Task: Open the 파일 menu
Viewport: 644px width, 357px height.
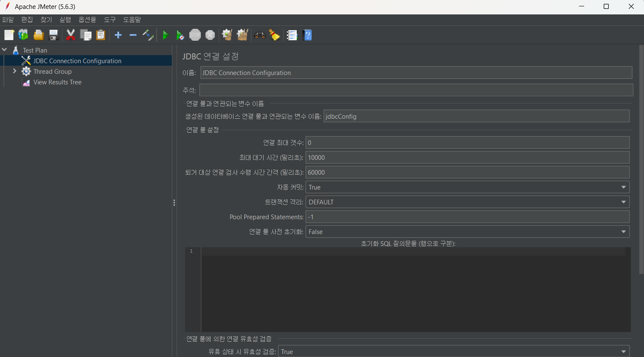Action: point(8,20)
